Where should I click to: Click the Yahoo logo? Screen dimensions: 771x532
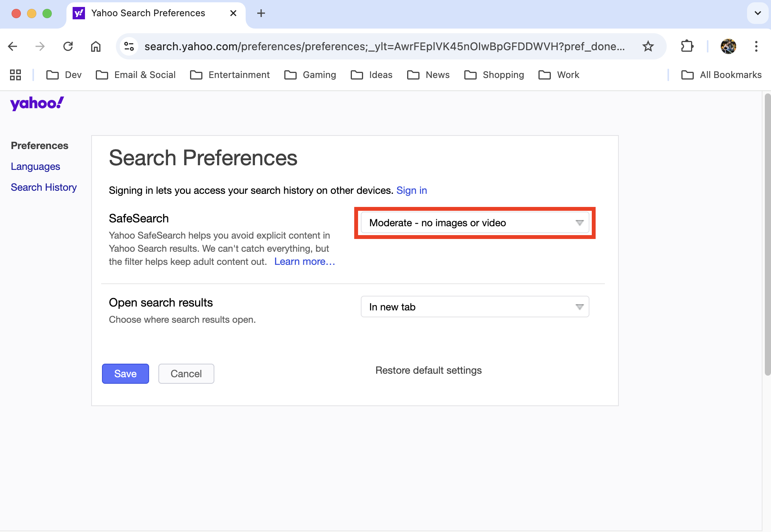(x=37, y=103)
